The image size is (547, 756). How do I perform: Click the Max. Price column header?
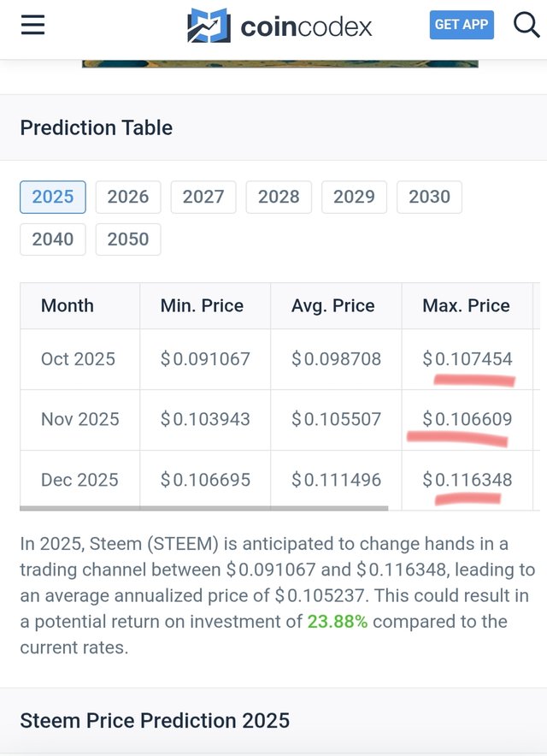(466, 306)
